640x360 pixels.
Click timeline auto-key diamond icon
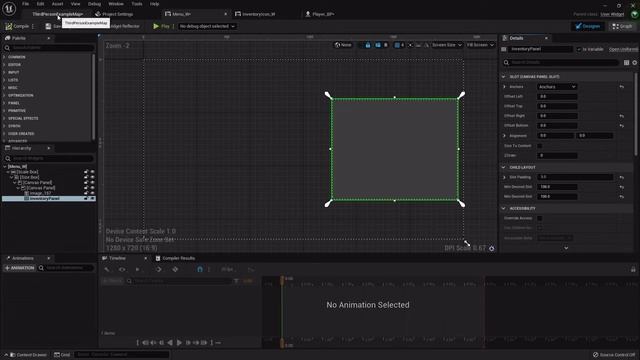pyautogui.click(x=175, y=269)
